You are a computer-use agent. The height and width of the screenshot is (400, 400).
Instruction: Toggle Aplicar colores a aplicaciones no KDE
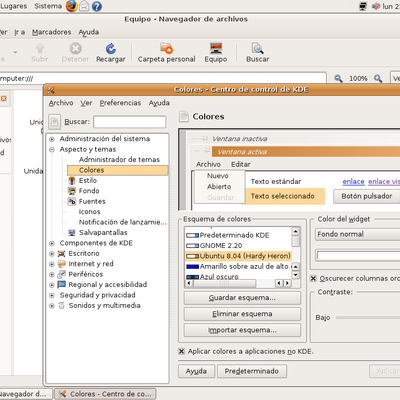click(181, 351)
